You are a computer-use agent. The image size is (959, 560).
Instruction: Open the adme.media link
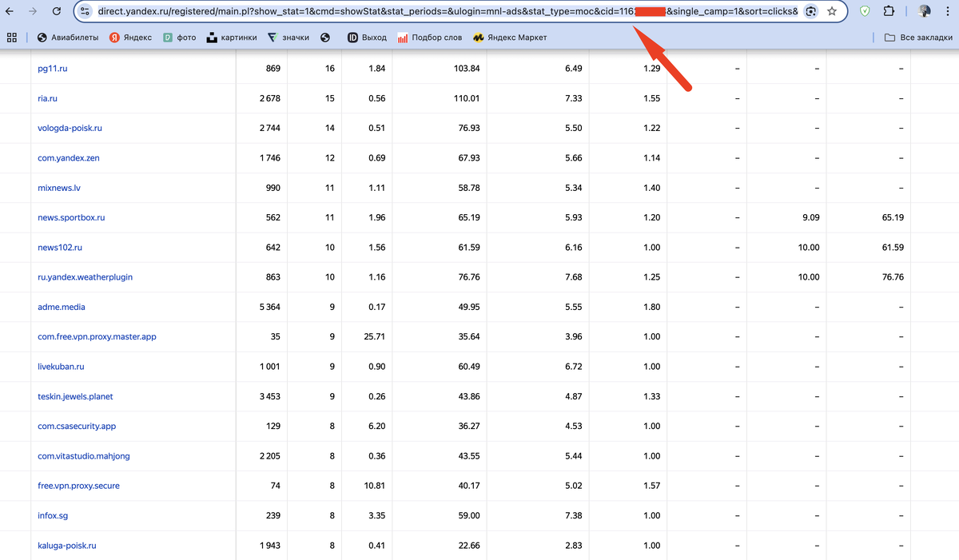[62, 307]
